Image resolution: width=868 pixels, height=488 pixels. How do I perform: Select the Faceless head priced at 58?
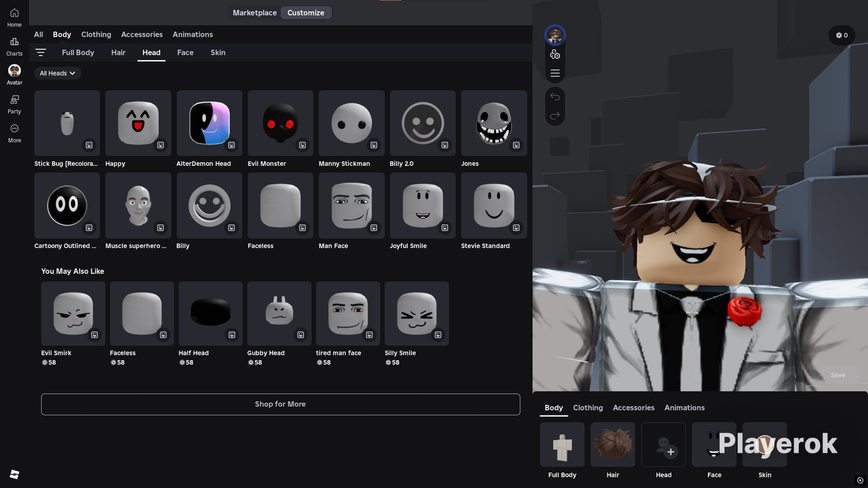click(142, 313)
